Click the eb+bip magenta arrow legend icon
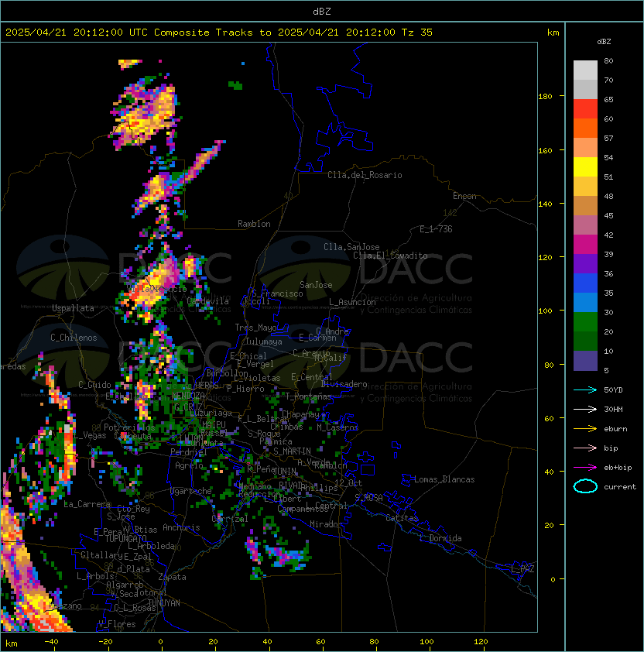644x652 pixels. (585, 468)
